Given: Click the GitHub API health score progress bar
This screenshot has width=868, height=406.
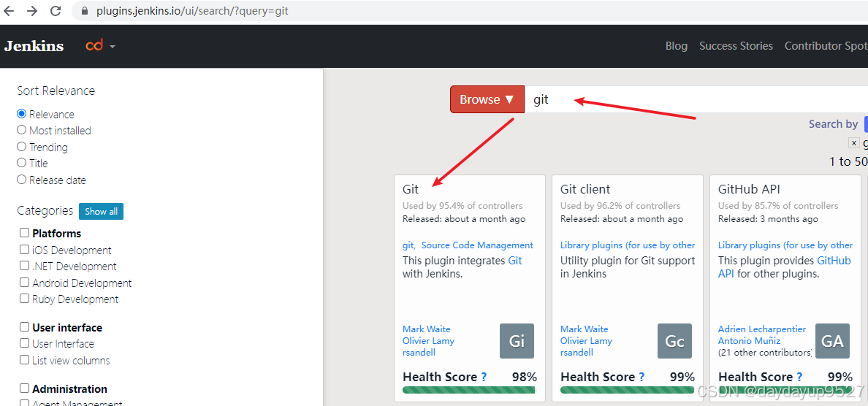Looking at the screenshot, I should pos(785,390).
